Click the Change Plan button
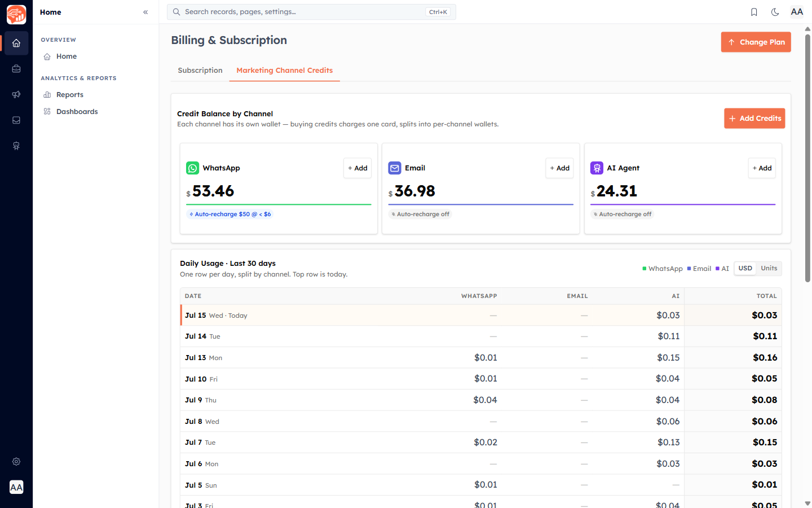 pos(756,42)
